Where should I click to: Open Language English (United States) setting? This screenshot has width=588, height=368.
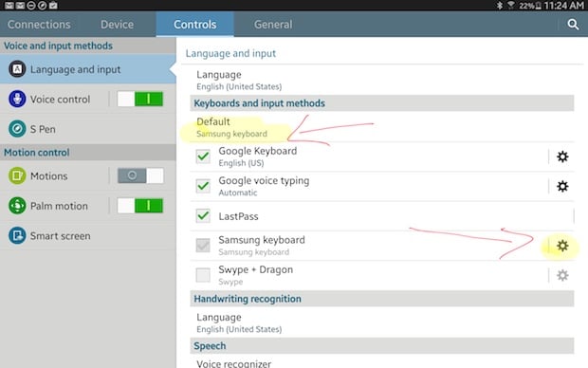pos(382,80)
